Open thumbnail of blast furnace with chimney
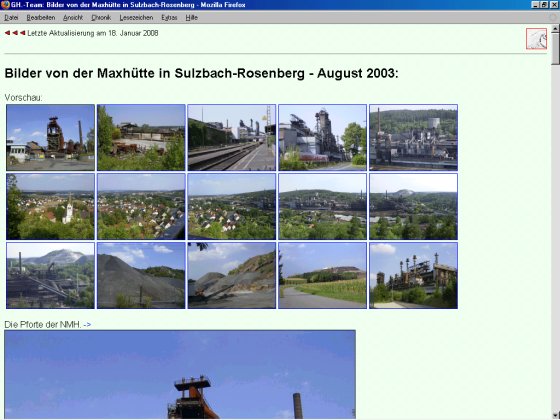The image size is (560, 420). [x=50, y=137]
